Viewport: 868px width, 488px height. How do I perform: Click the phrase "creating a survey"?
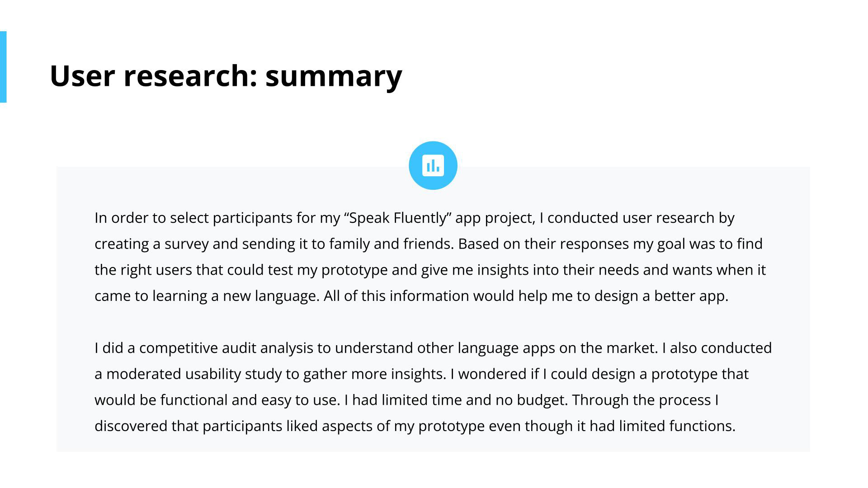point(151,244)
